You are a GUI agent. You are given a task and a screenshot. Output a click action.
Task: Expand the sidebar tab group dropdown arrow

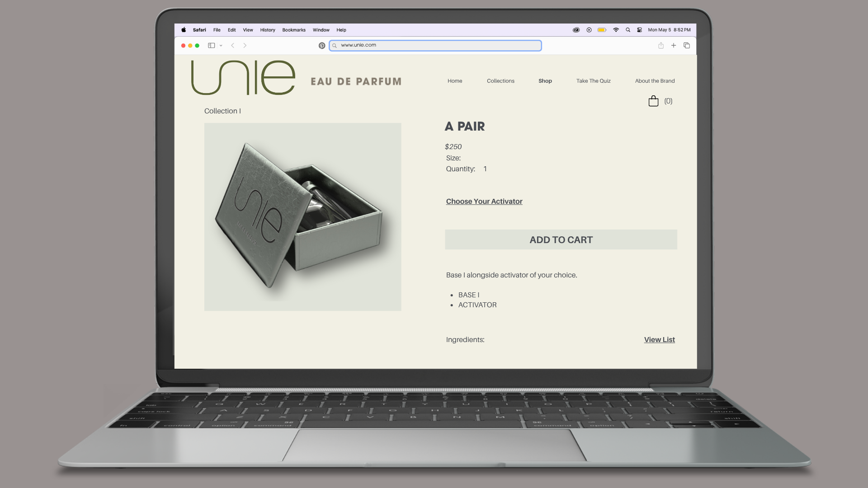click(221, 46)
